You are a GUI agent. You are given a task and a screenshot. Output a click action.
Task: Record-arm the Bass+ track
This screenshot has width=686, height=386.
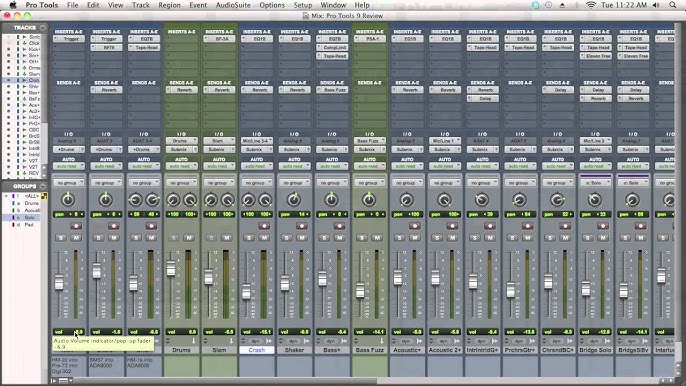point(339,226)
